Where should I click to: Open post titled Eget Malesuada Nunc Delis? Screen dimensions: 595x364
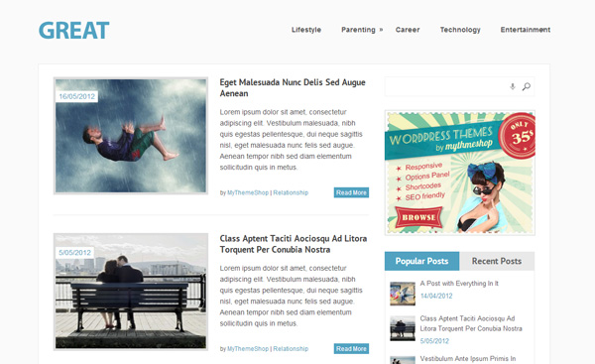[x=293, y=87]
